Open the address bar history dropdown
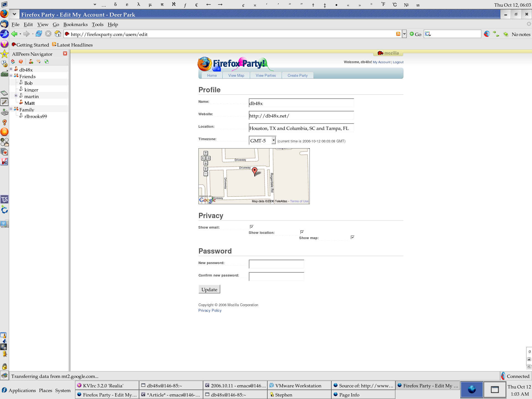This screenshot has height=399, width=532. click(x=404, y=34)
